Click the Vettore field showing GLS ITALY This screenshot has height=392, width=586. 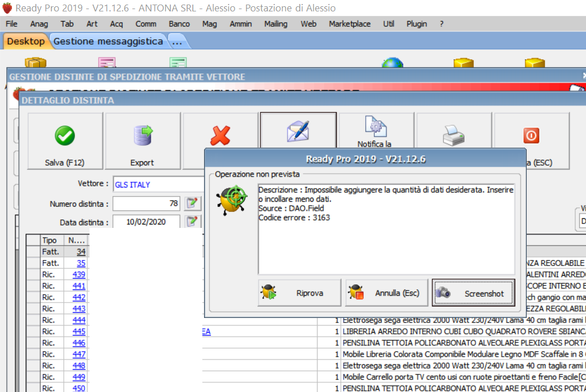(x=159, y=185)
